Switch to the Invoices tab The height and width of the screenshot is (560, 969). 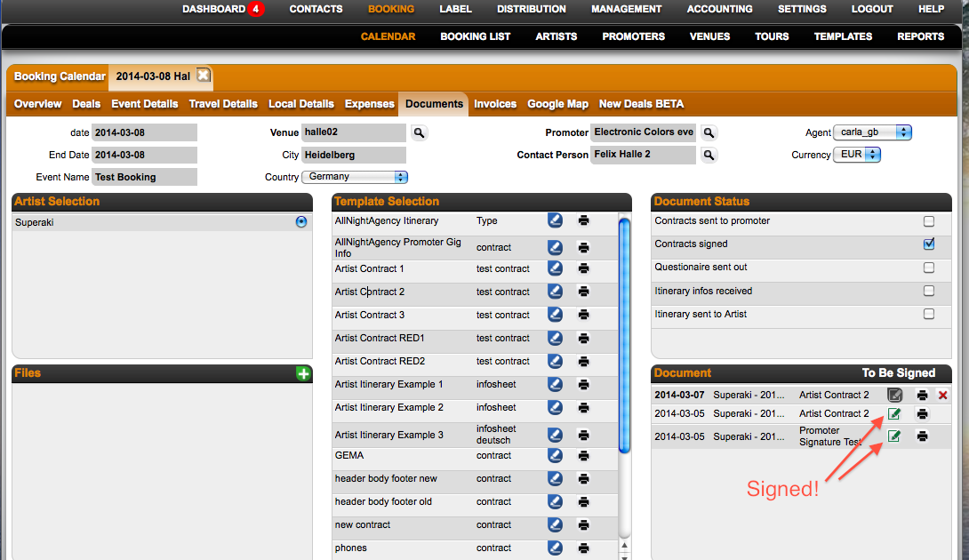495,104
